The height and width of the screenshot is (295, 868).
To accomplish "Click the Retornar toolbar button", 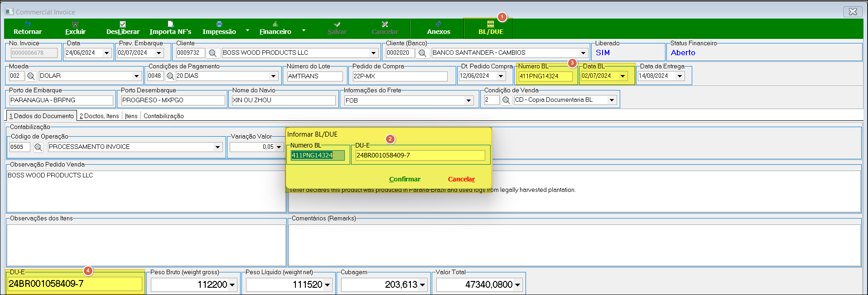I will coord(28,28).
